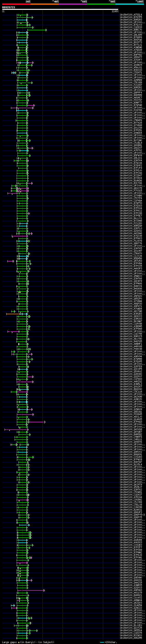
Task: Click UniRef100_O65514 label
Action: pos(131,631)
